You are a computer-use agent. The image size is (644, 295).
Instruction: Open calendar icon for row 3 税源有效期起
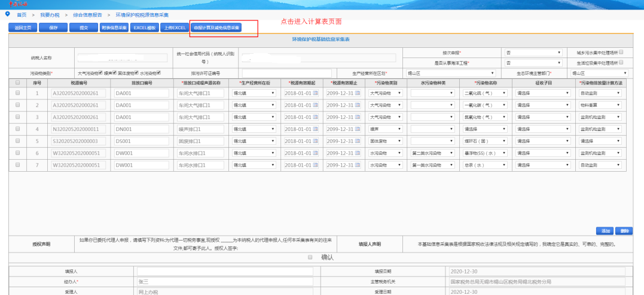click(x=315, y=117)
